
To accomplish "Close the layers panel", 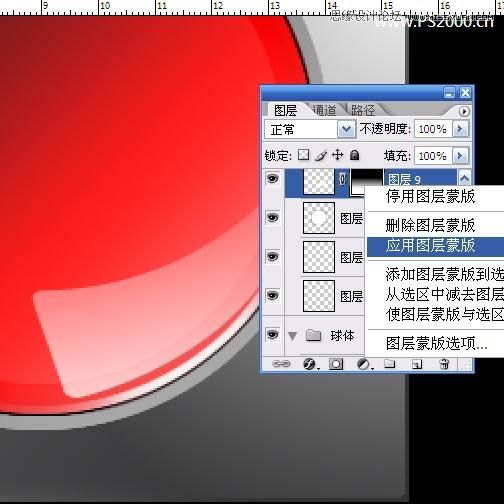I will tap(465, 93).
